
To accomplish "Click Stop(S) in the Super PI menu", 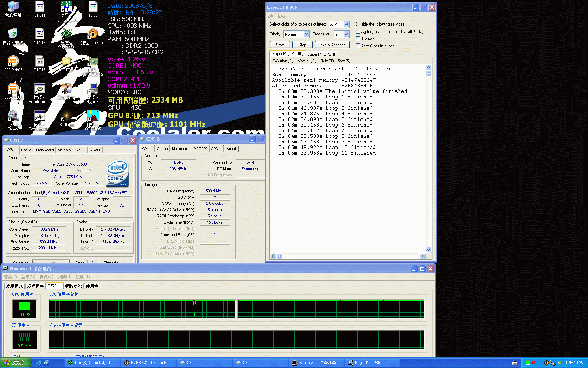I will click(x=344, y=61).
